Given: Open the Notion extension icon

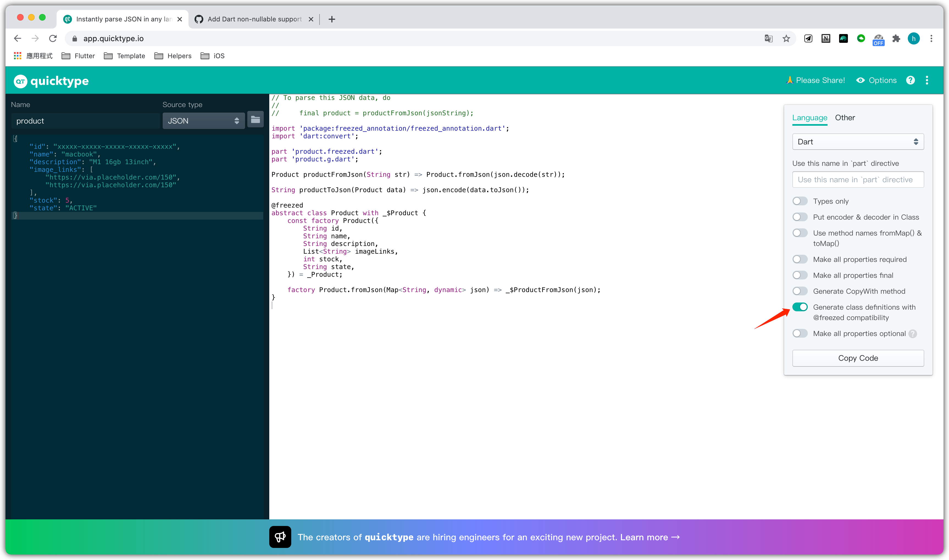Looking at the screenshot, I should point(826,38).
